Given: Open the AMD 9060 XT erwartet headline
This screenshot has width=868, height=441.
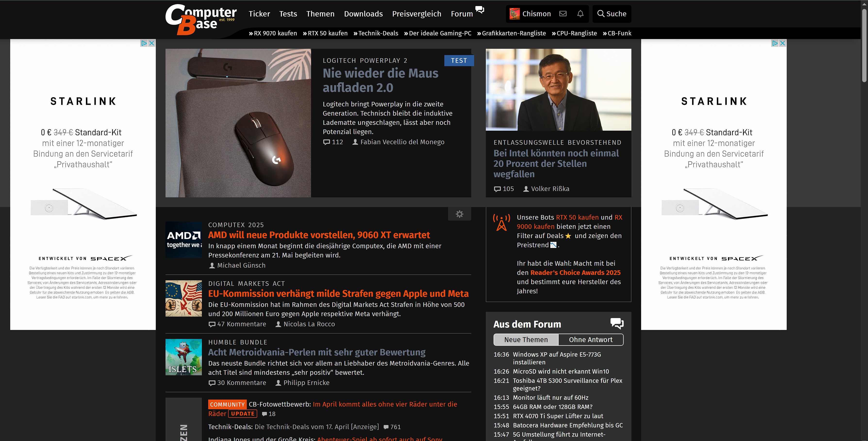Looking at the screenshot, I should coord(319,235).
